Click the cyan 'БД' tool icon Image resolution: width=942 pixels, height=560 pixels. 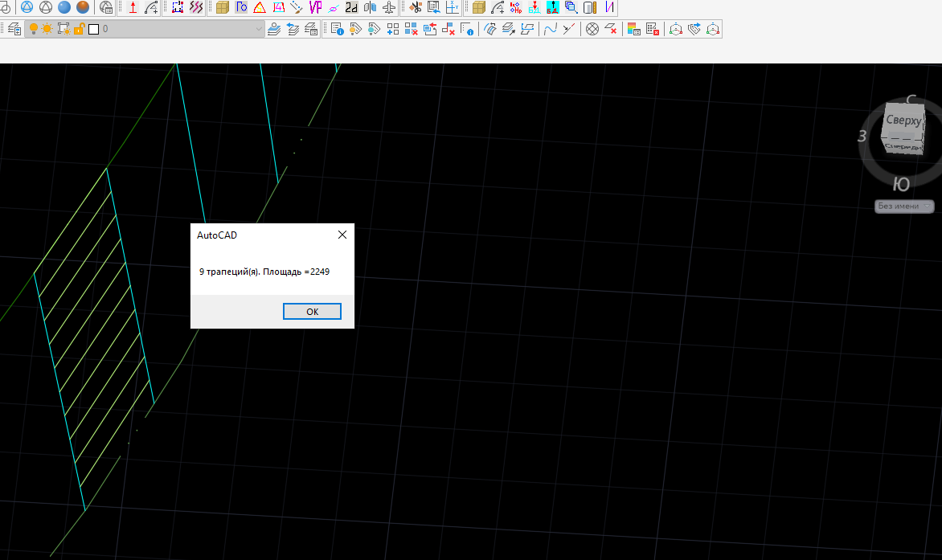pos(534,7)
